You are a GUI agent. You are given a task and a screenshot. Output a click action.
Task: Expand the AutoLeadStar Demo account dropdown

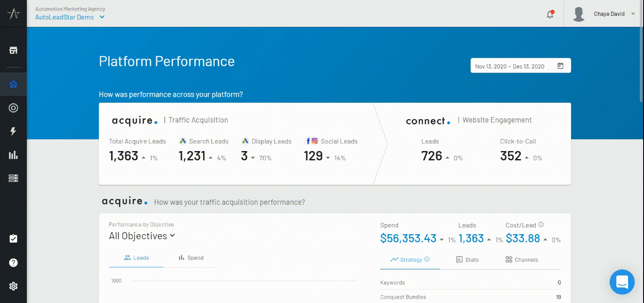[70, 17]
